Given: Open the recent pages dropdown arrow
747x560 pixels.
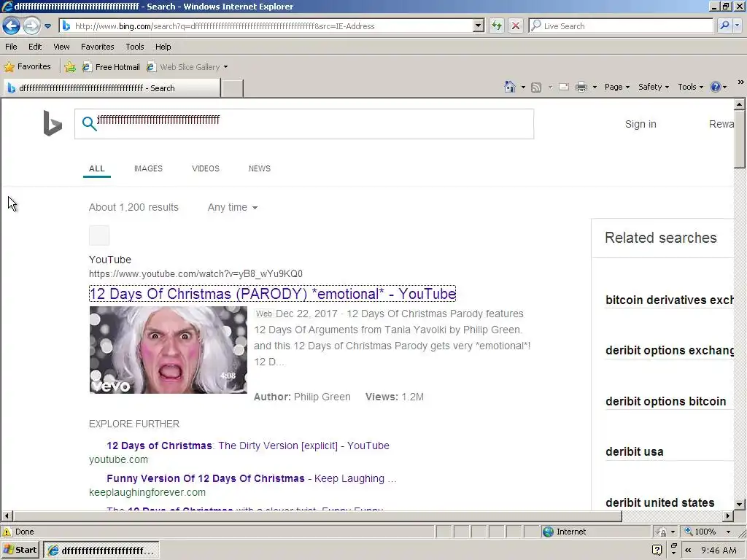Looking at the screenshot, I should pos(47,26).
